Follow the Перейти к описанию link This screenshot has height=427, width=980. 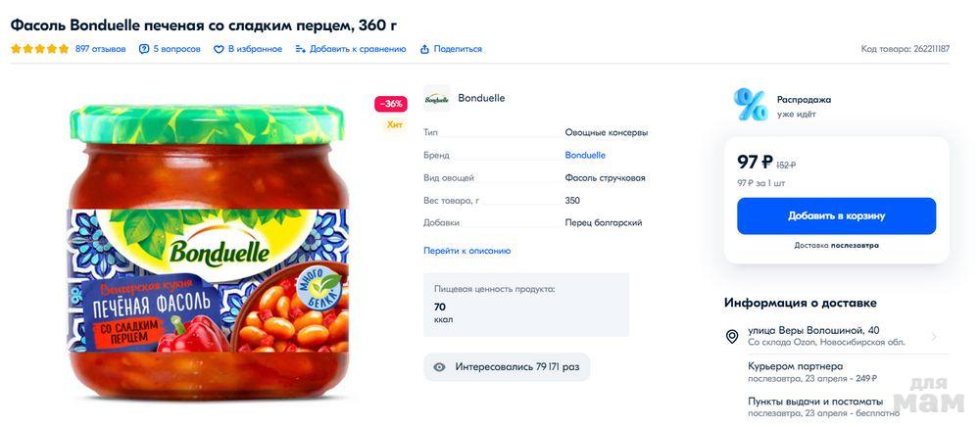[466, 251]
